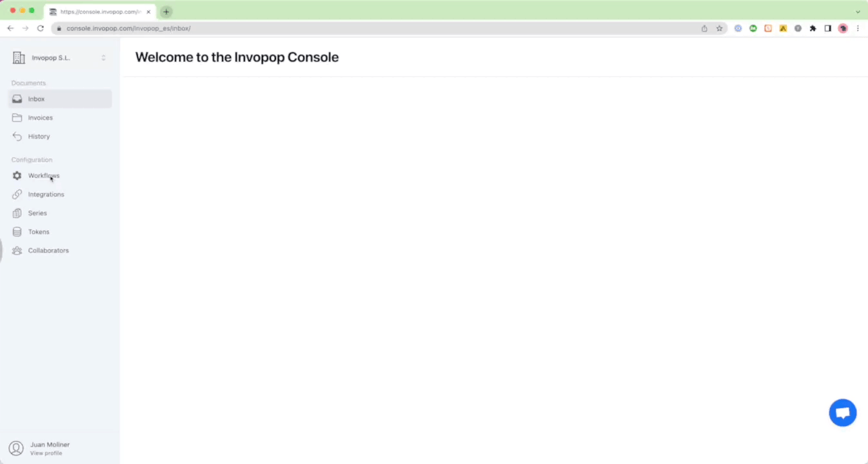The width and height of the screenshot is (868, 464).
Task: Open the chat support bubble
Action: click(x=843, y=413)
